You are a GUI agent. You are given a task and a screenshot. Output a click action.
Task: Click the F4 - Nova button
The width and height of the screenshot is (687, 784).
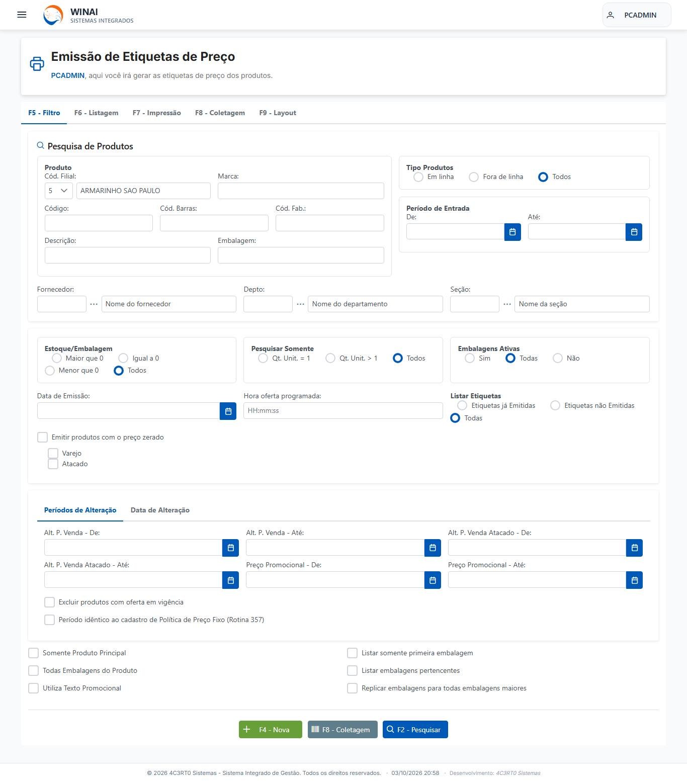point(271,730)
